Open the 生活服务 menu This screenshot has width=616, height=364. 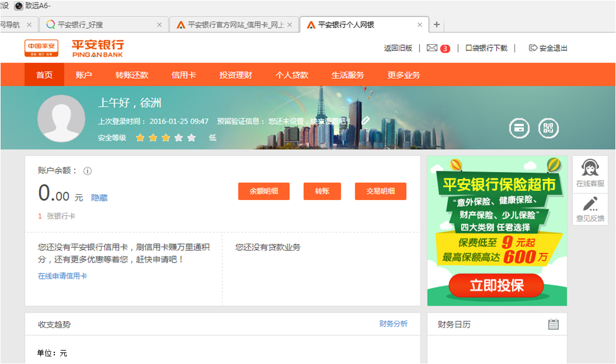point(348,75)
